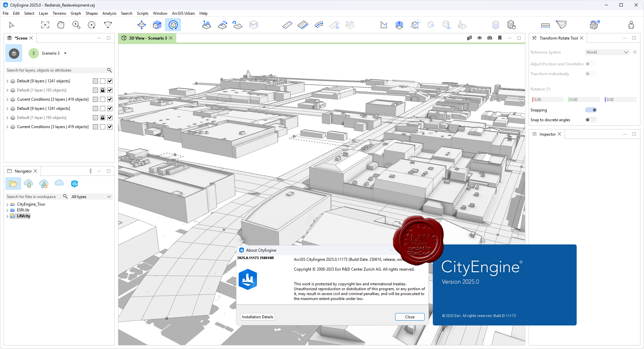This screenshot has height=349, width=644.
Task: Choose the terrain raise edit tool
Action: pyautogui.click(x=206, y=25)
